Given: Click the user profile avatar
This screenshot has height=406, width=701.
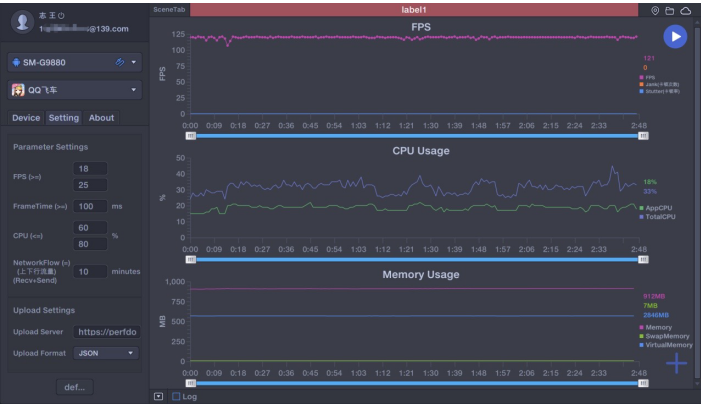Looking at the screenshot, I should point(20,22).
